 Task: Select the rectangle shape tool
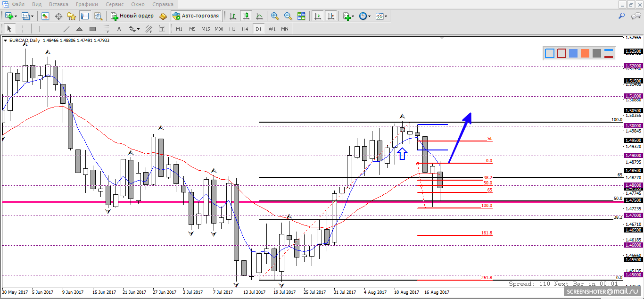click(92, 29)
